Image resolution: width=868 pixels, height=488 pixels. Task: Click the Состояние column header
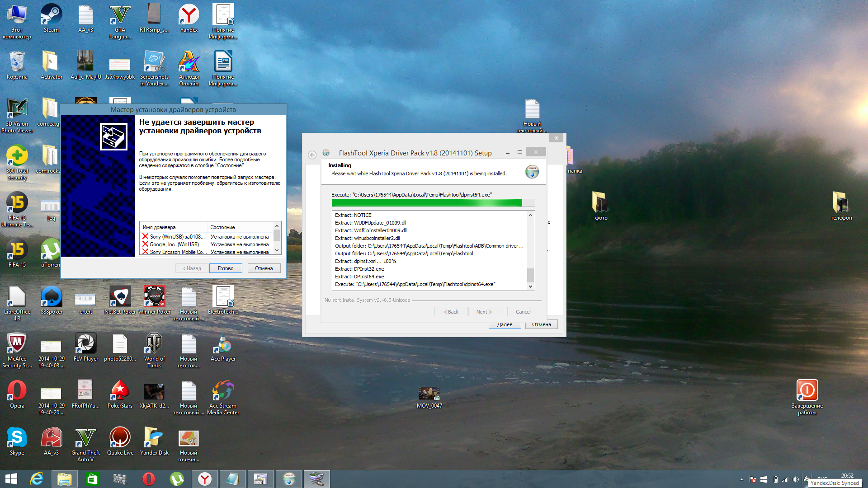coord(222,227)
